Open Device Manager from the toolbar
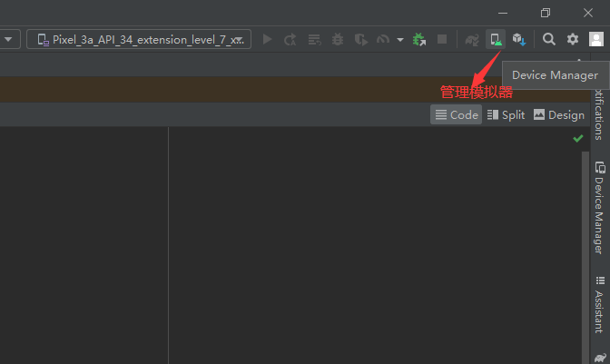This screenshot has width=610, height=364. tap(496, 39)
